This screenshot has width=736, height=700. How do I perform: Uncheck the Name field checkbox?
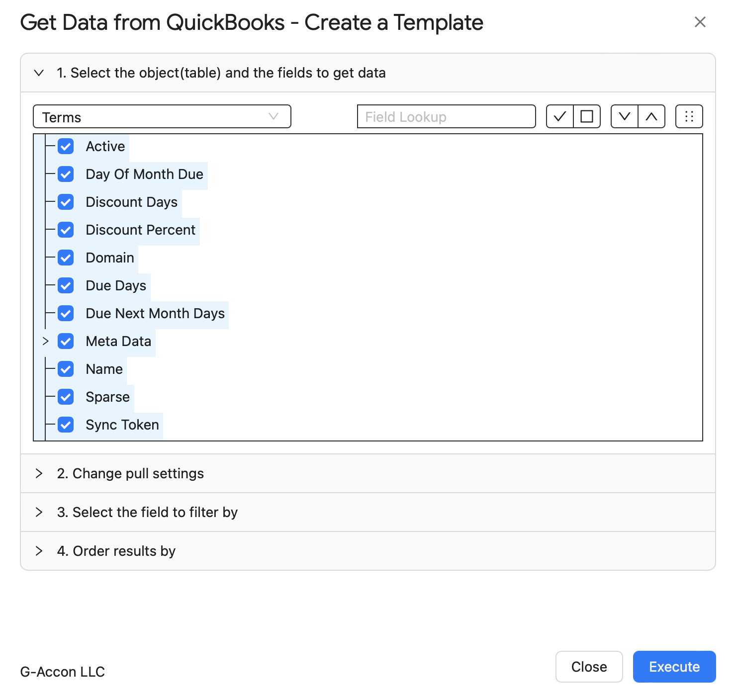(66, 369)
